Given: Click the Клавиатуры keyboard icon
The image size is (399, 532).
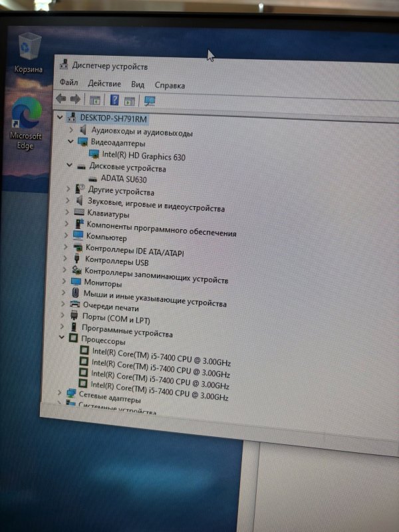Looking at the screenshot, I should tap(79, 212).
